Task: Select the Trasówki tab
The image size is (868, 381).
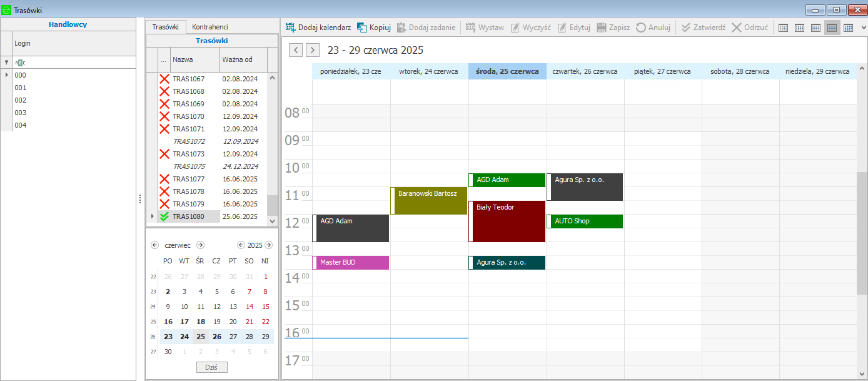Action: click(x=166, y=27)
